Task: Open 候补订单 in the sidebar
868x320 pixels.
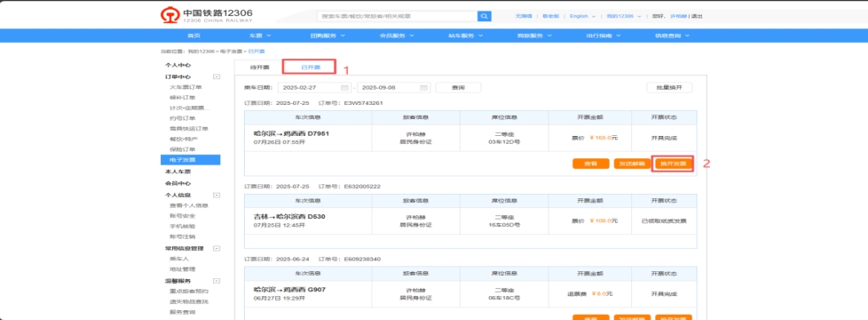Action: pyautogui.click(x=183, y=98)
